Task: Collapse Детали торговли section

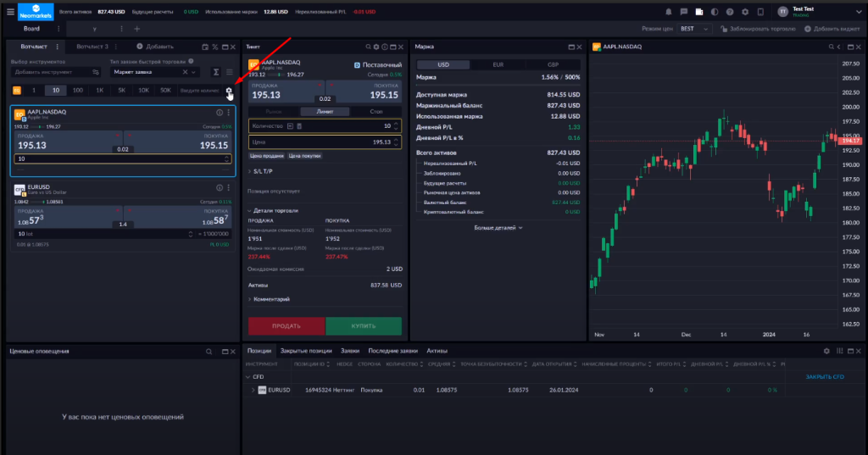Action: [273, 211]
